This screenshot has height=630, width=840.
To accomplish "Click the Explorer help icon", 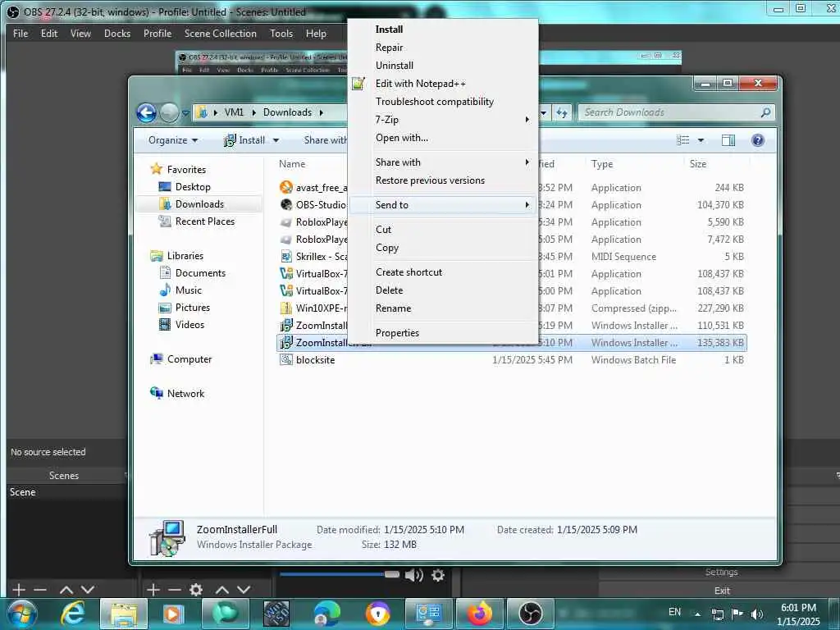I will 757,140.
